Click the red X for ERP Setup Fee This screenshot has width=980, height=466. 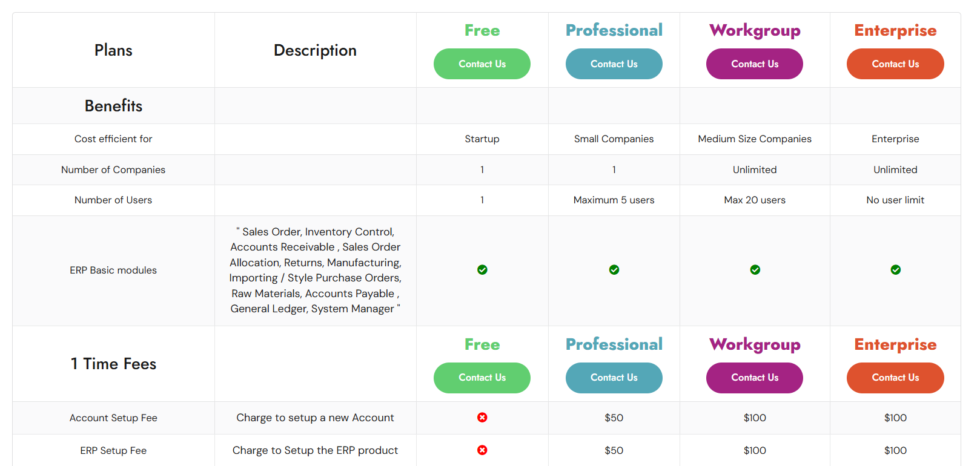[482, 450]
